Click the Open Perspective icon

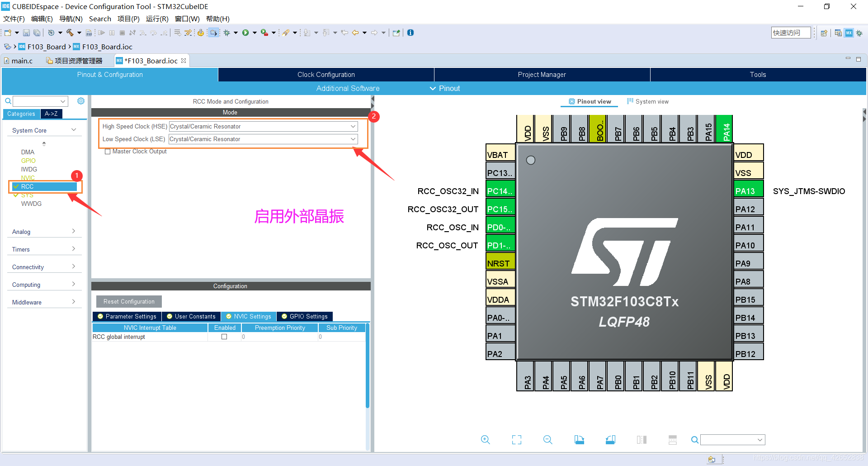(x=824, y=33)
